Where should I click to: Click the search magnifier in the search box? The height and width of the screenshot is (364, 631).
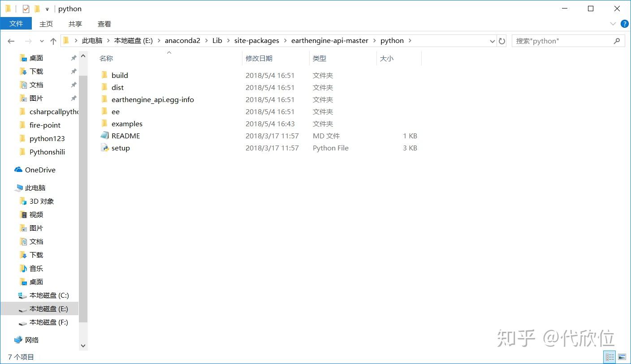coord(616,41)
